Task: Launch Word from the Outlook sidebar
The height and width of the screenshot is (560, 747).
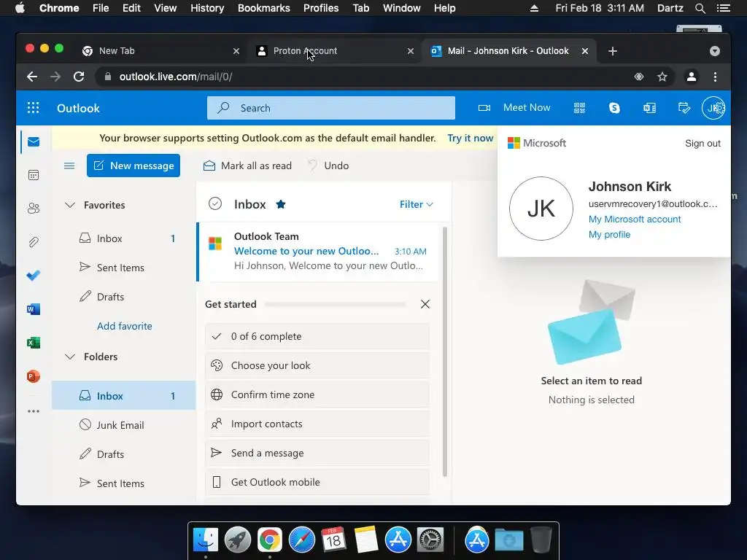Action: pos(34,309)
